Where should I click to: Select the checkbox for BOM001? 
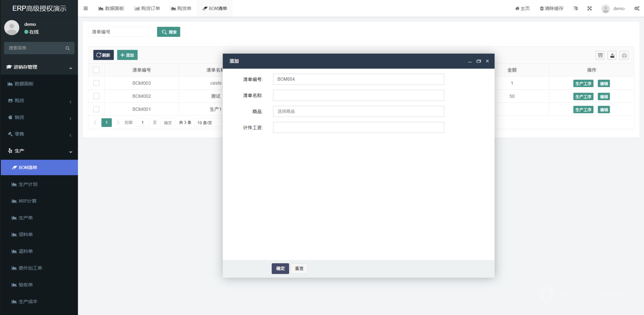click(96, 109)
